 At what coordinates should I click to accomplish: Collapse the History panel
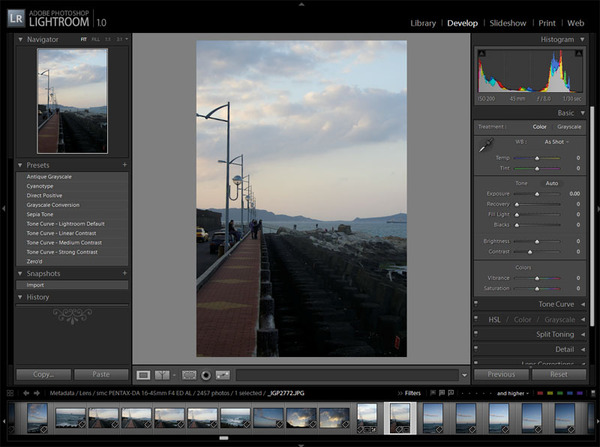20,297
